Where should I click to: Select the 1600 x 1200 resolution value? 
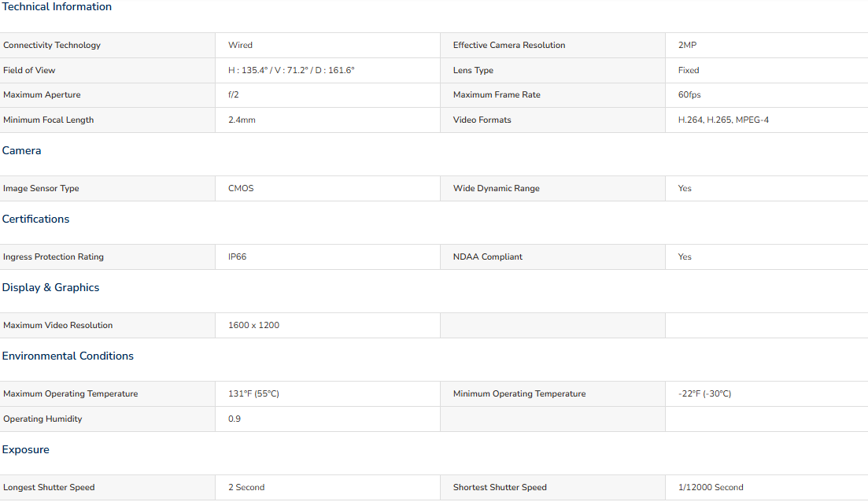coord(253,325)
